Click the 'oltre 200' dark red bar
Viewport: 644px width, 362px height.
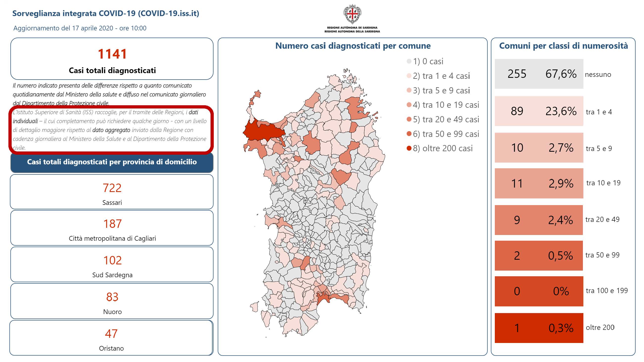pyautogui.click(x=539, y=328)
